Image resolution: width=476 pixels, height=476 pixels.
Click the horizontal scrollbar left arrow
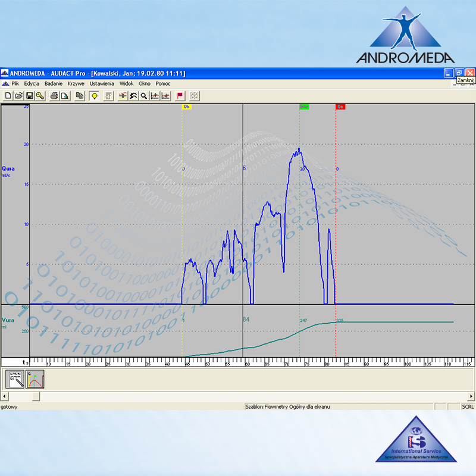(4, 396)
